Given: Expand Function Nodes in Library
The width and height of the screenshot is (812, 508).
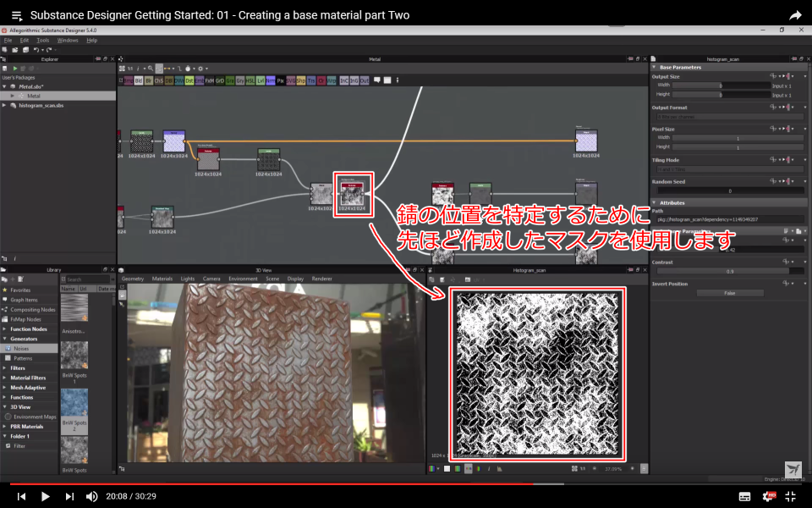Looking at the screenshot, I should click(x=5, y=329).
